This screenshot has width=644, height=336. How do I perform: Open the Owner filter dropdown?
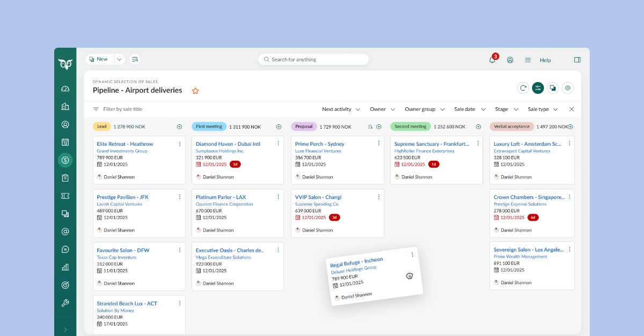[383, 109]
